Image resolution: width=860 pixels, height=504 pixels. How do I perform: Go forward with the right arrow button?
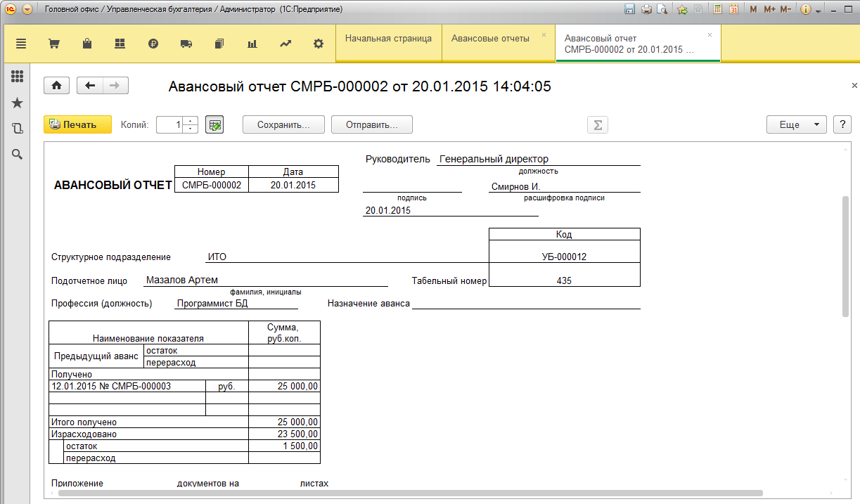115,85
